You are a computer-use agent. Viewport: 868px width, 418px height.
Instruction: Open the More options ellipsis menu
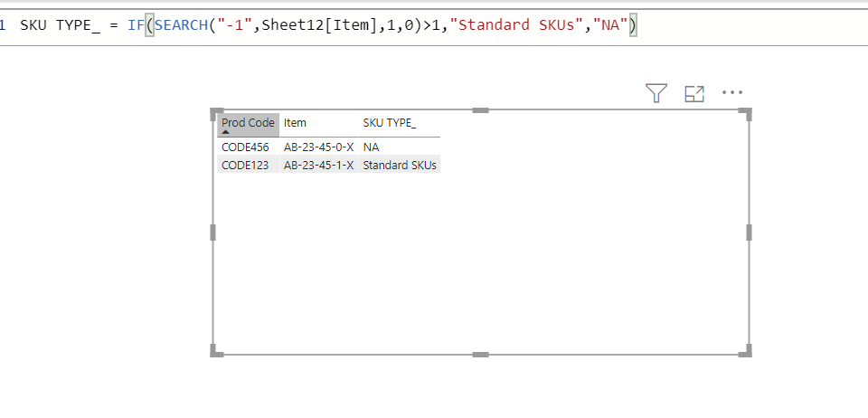pyautogui.click(x=732, y=92)
